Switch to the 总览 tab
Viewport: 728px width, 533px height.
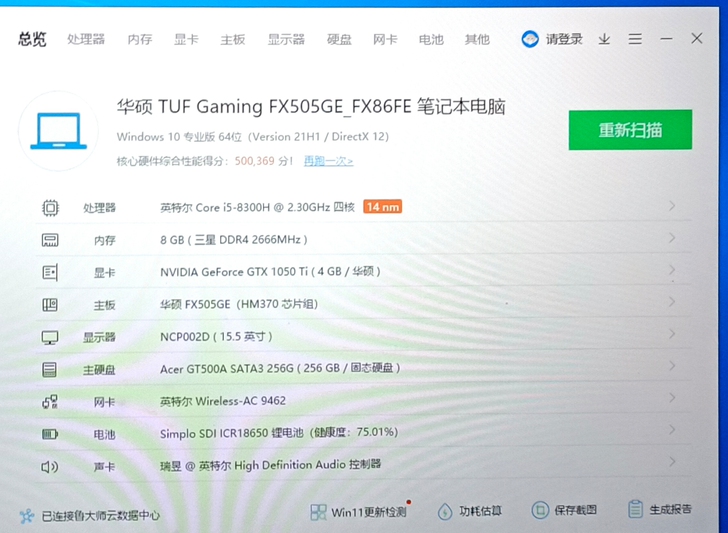(32, 39)
